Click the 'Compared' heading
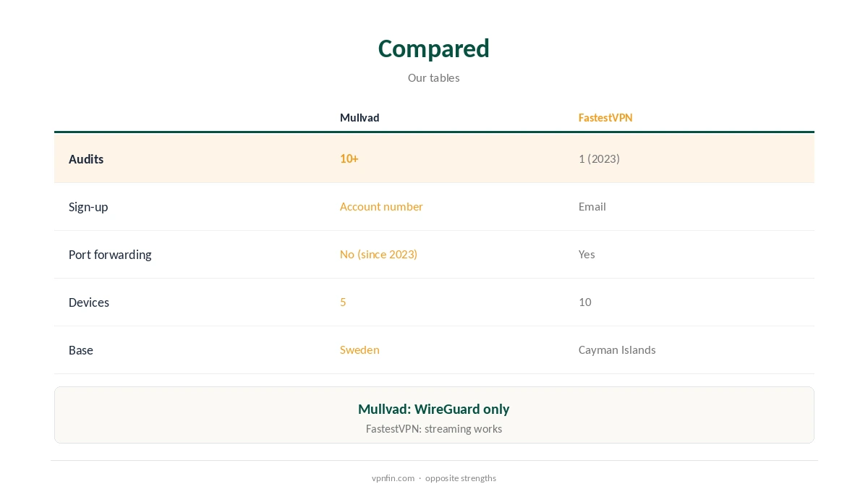This screenshot has height=492, width=868. 433,48
